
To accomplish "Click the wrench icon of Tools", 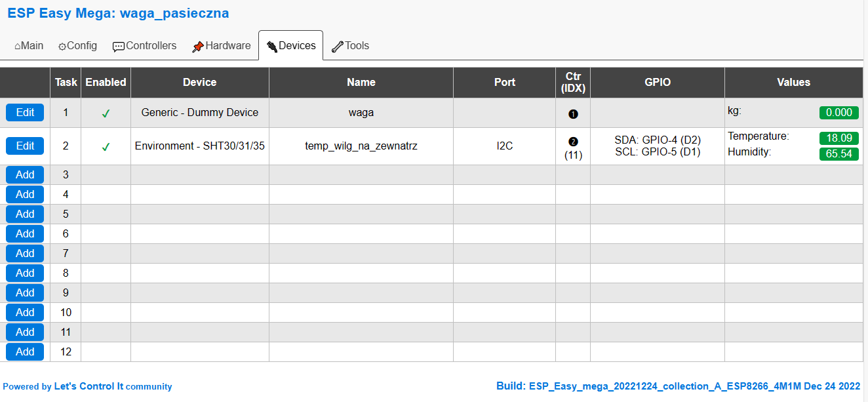I will [x=338, y=47].
